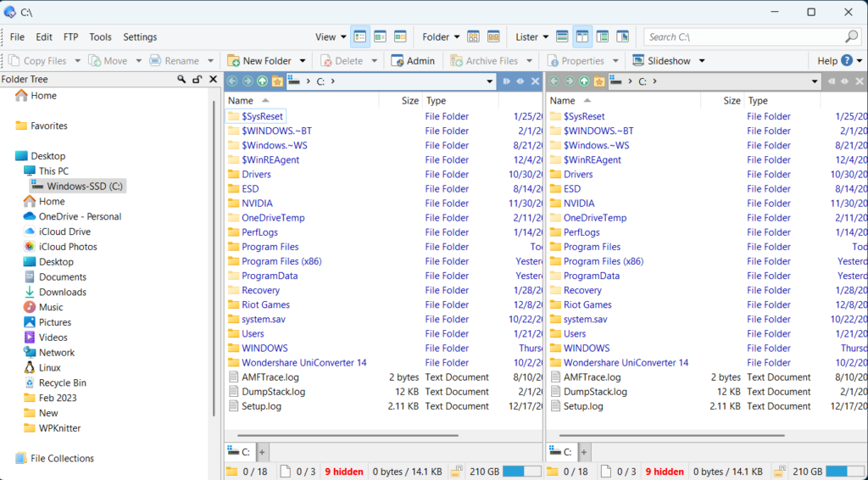Click the magnifier icon in the search box
868x480 pixels.
851,37
